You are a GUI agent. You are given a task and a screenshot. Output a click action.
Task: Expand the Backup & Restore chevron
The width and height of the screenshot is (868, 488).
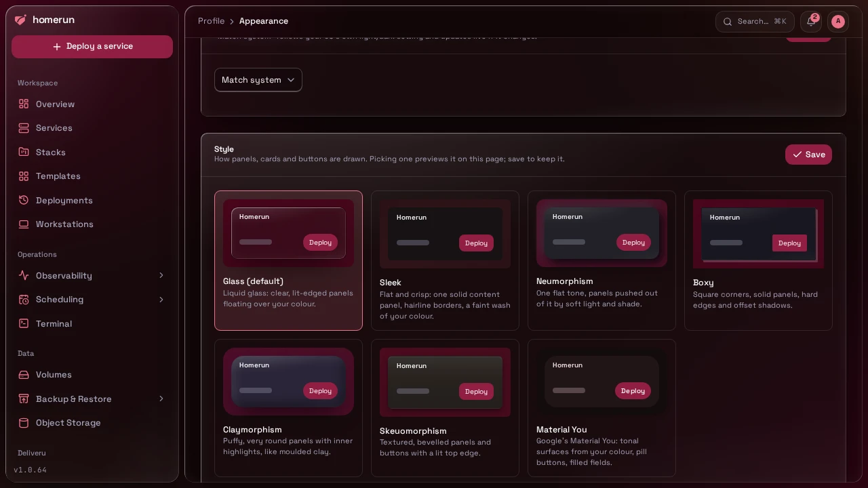coord(161,399)
